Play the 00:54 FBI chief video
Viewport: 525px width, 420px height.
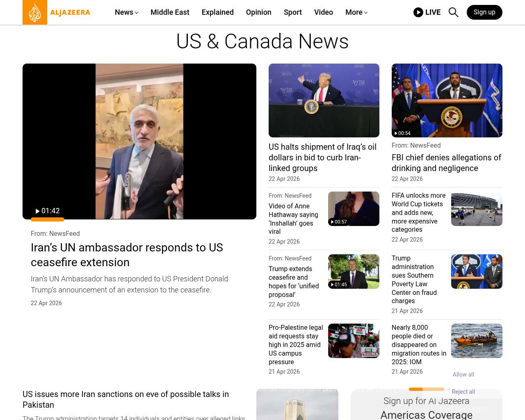pos(447,100)
